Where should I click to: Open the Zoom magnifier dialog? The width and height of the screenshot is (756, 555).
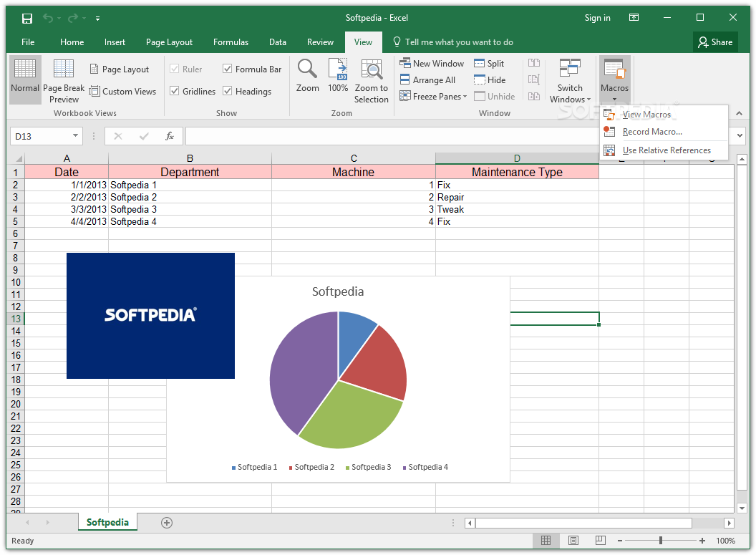point(307,76)
